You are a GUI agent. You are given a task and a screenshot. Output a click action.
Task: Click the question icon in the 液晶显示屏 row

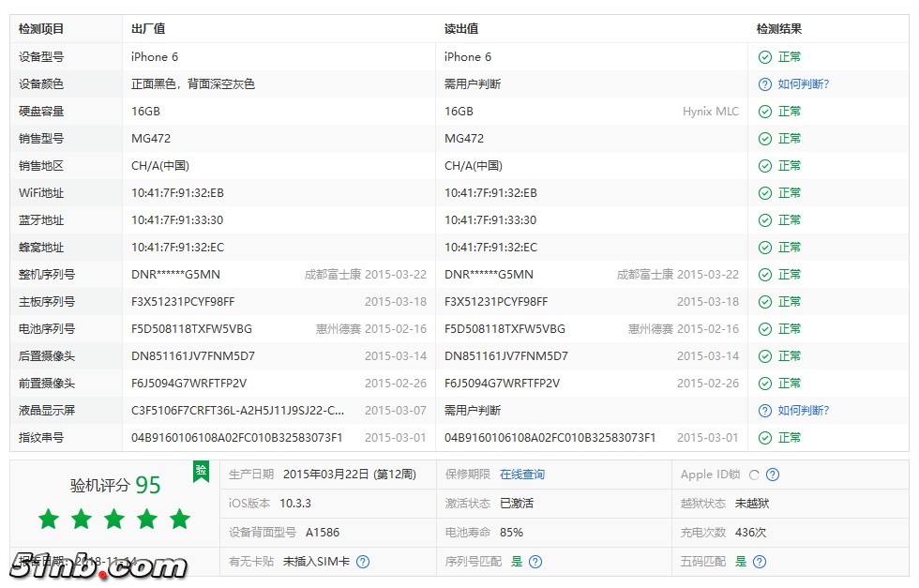point(765,411)
